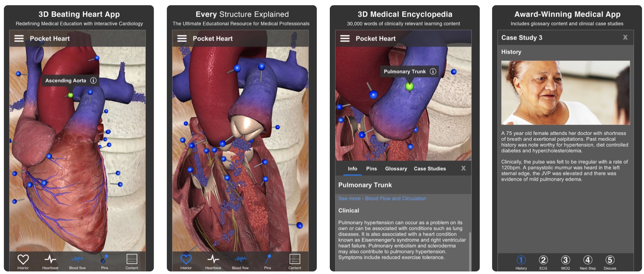Go to ECG step 2 in case study

point(543,263)
